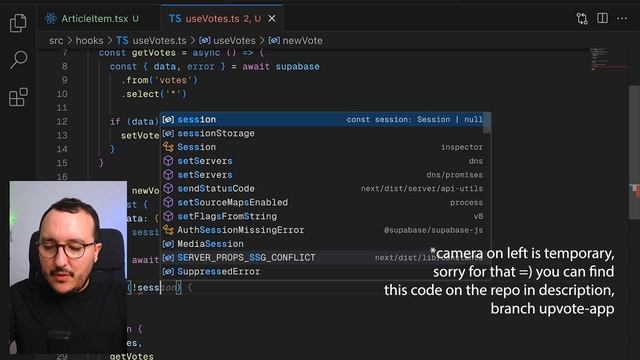Click line number 8 in gutter

pyautogui.click(x=64, y=67)
